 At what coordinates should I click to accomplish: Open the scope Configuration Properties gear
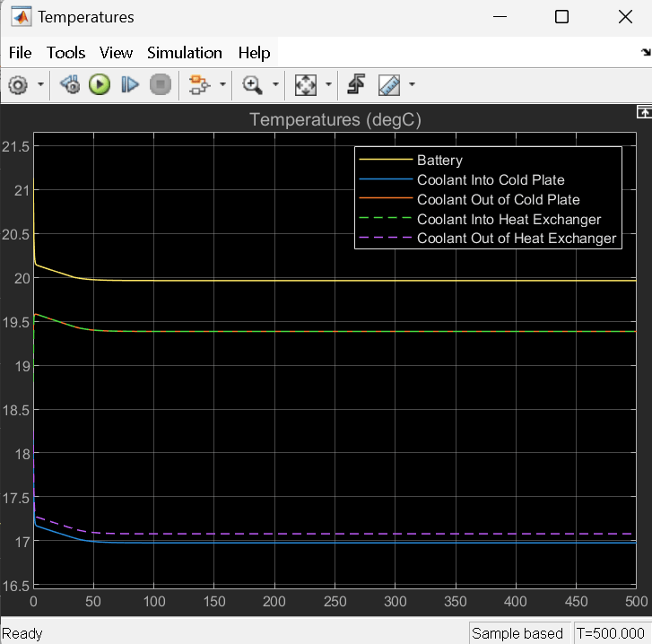point(17,85)
